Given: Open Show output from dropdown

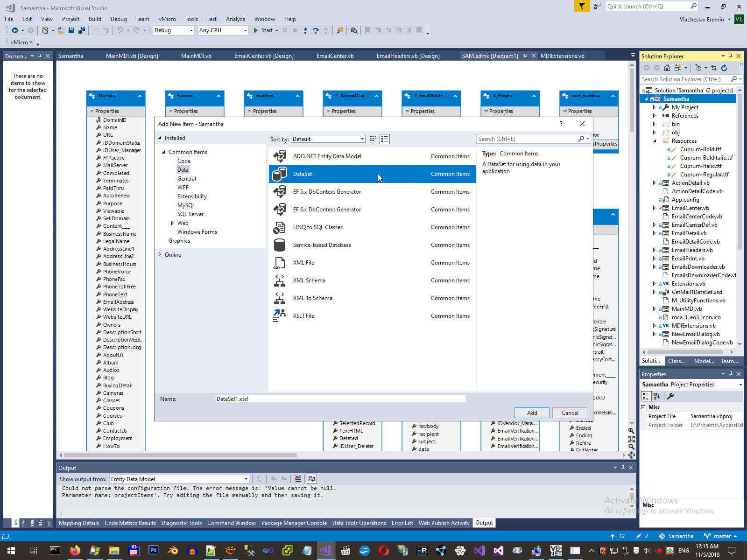Looking at the screenshot, I should [x=179, y=479].
